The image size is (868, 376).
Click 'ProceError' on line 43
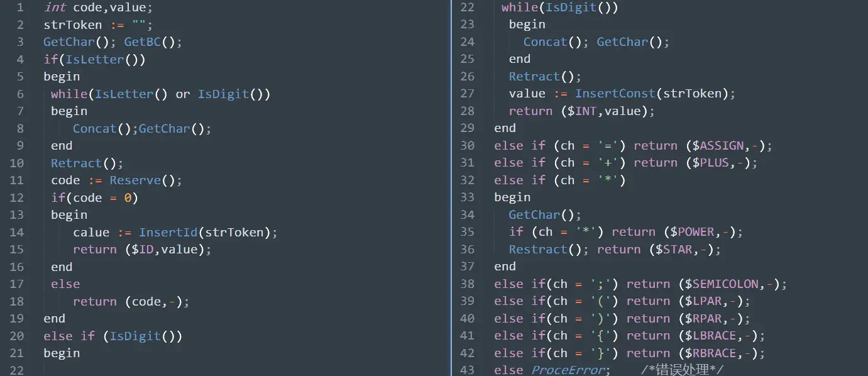(568, 370)
